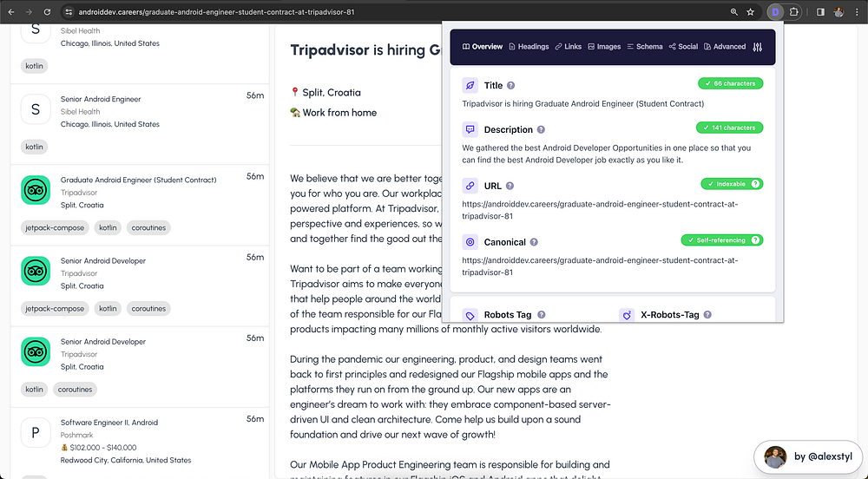Click the canonical URL text in the panel

[600, 266]
